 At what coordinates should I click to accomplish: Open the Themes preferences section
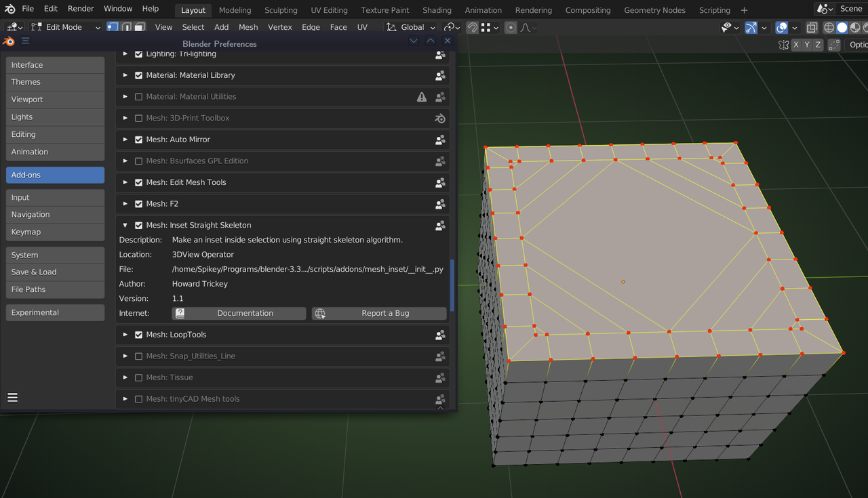tap(56, 82)
